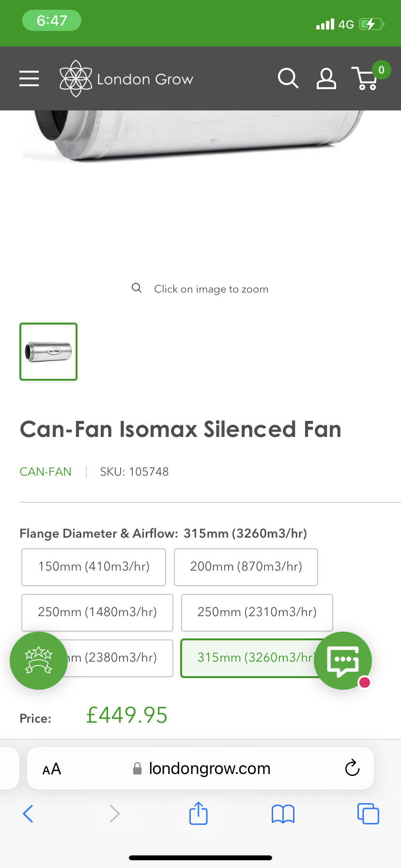
Task: Choose the 250mm (1480m3/hr) variant
Action: [x=97, y=612]
